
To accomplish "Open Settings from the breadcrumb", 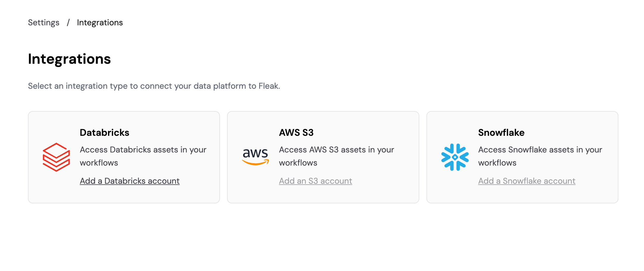I will (x=44, y=22).
